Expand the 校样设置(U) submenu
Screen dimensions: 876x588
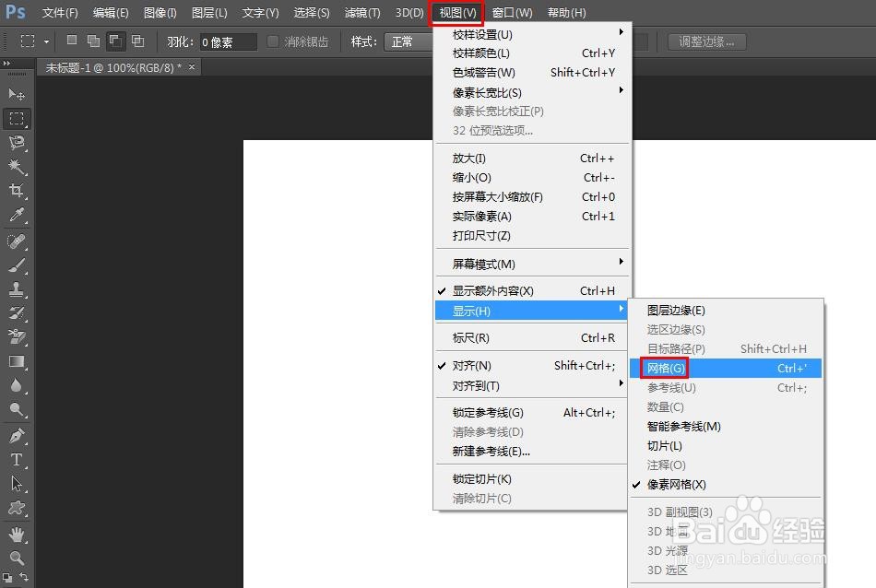coord(532,35)
